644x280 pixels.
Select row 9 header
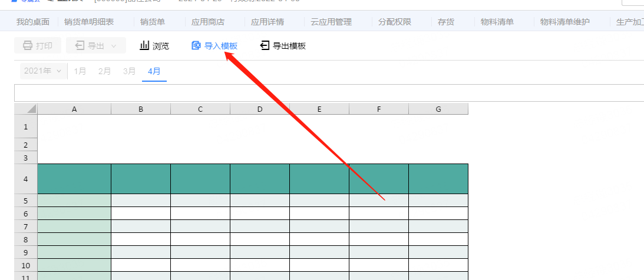(26, 252)
